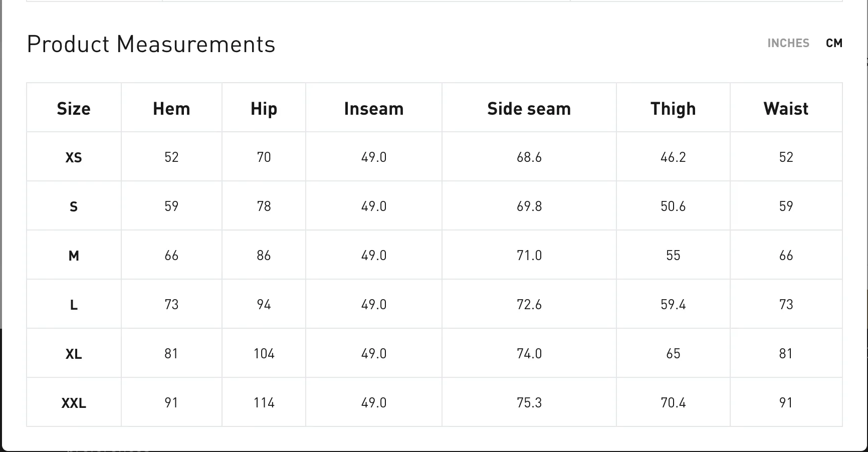Click the Hem column header
The height and width of the screenshot is (452, 868).
click(171, 109)
